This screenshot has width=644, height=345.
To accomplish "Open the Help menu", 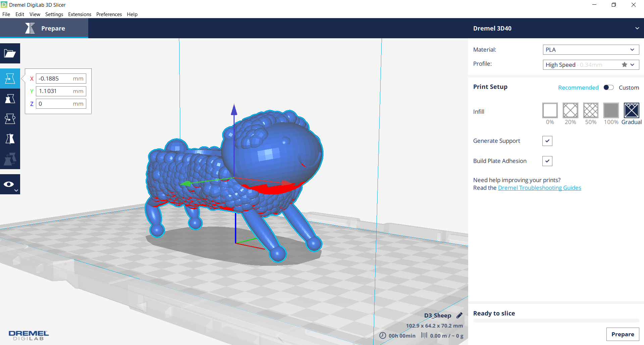I will (132, 14).
